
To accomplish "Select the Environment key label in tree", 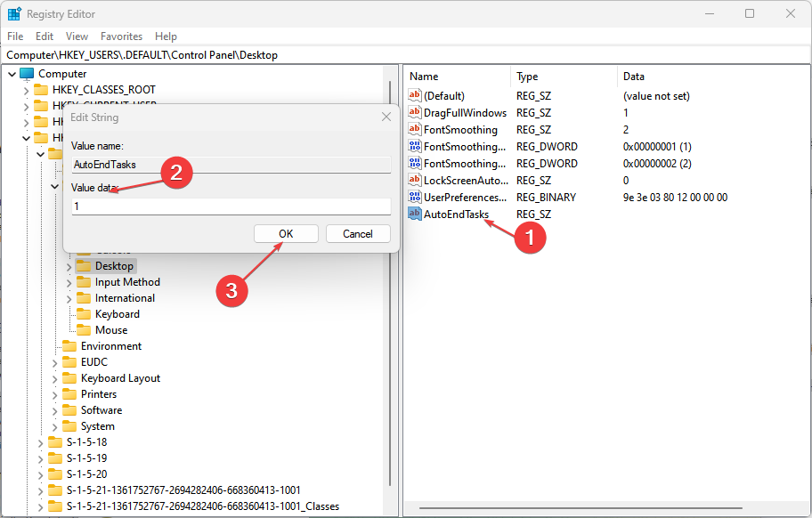I will (111, 346).
